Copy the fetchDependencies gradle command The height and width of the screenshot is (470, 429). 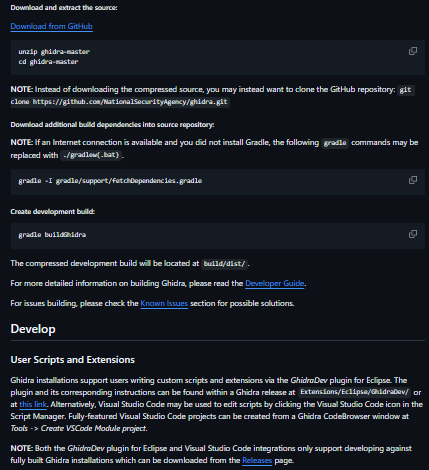click(x=413, y=180)
